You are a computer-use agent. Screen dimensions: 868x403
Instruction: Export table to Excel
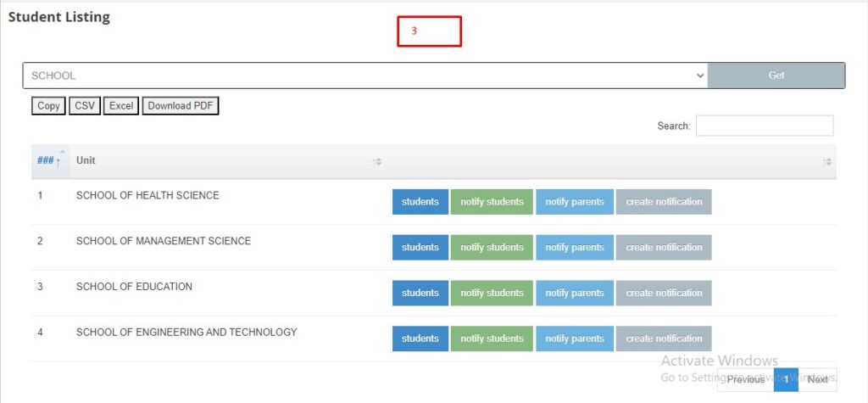[121, 106]
